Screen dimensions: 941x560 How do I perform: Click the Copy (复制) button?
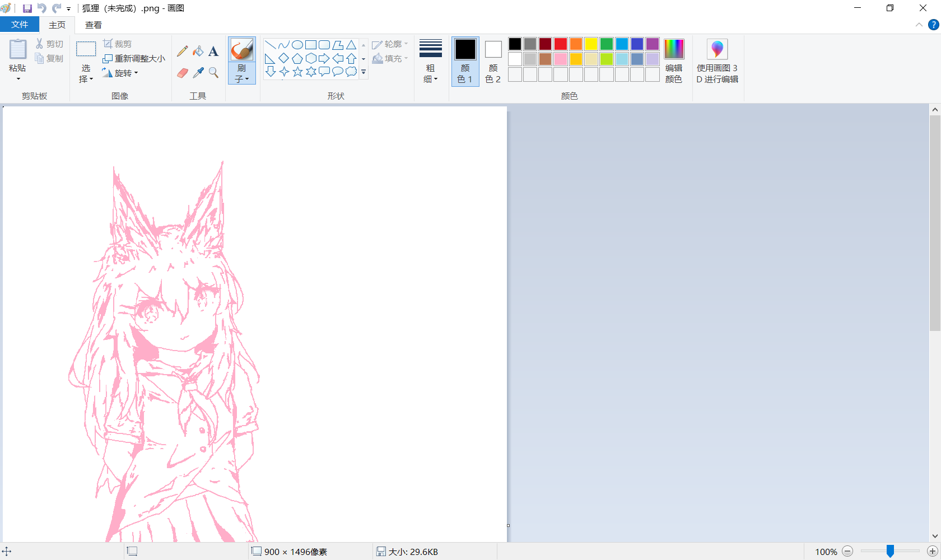49,58
